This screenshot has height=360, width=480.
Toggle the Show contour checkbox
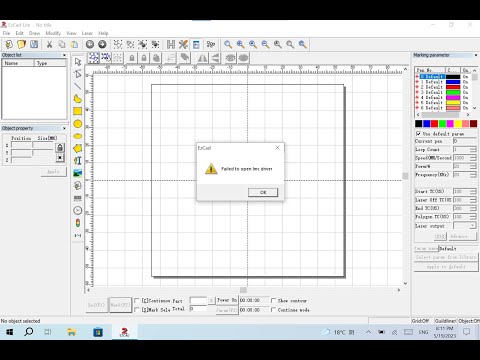(x=273, y=300)
